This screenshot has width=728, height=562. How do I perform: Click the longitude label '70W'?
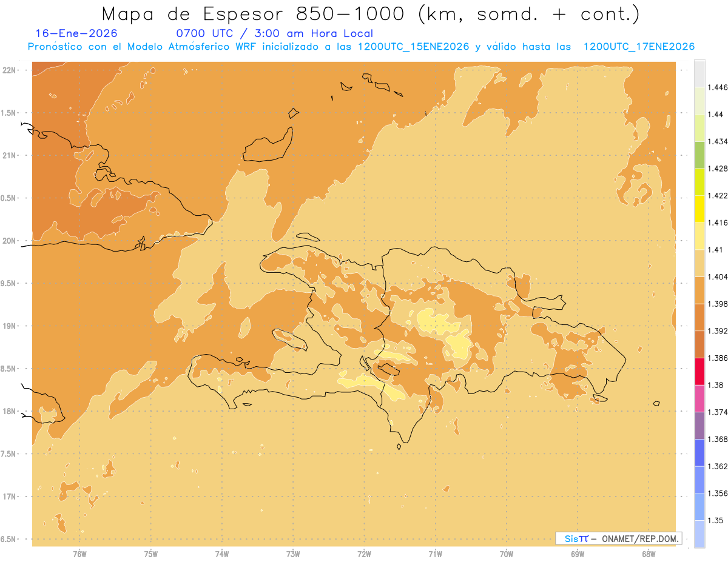tap(507, 554)
